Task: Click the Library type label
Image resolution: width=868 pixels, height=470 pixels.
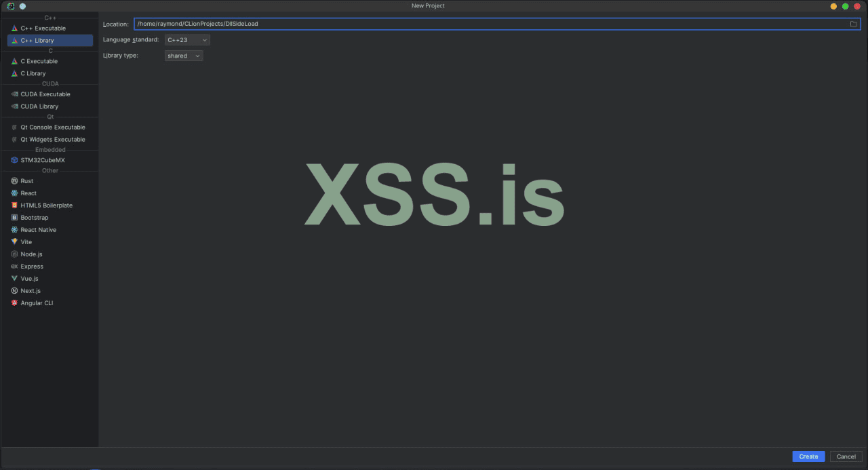Action: [121, 56]
